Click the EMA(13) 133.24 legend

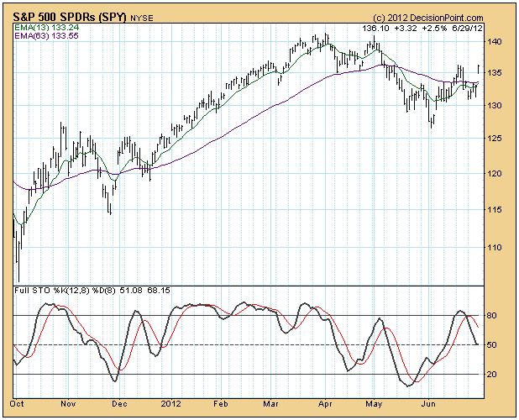pos(46,28)
